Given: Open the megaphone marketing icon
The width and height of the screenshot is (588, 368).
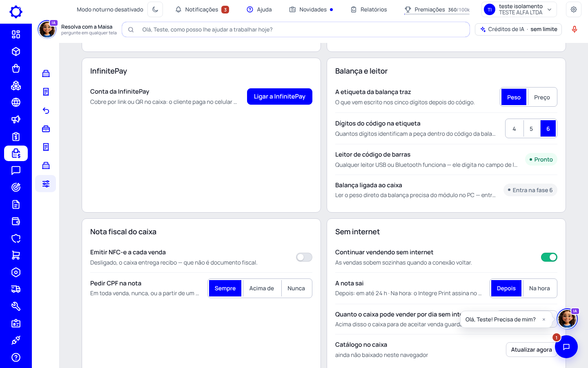Looking at the screenshot, I should point(16,119).
